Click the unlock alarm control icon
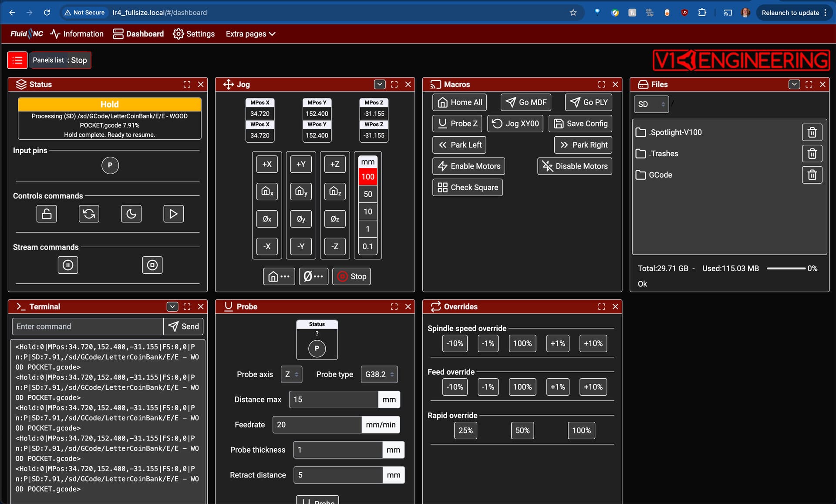Screen dimensions: 836x504 tap(47, 214)
